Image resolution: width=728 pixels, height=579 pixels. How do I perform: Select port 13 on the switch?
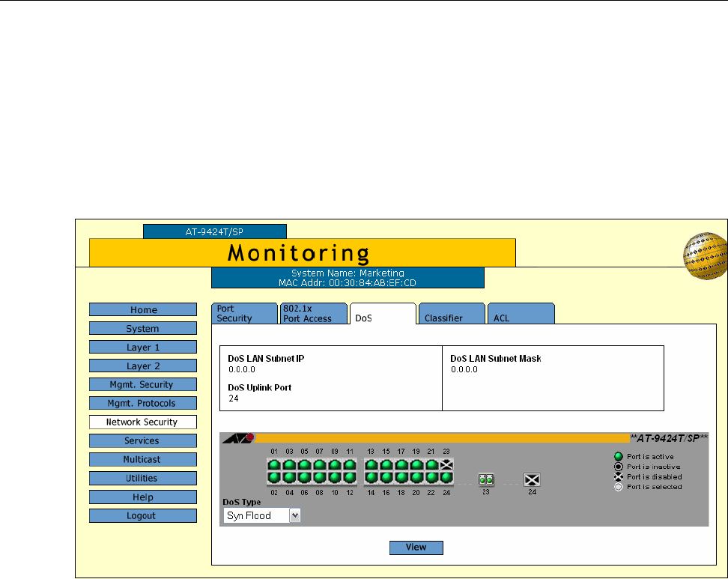click(x=371, y=464)
